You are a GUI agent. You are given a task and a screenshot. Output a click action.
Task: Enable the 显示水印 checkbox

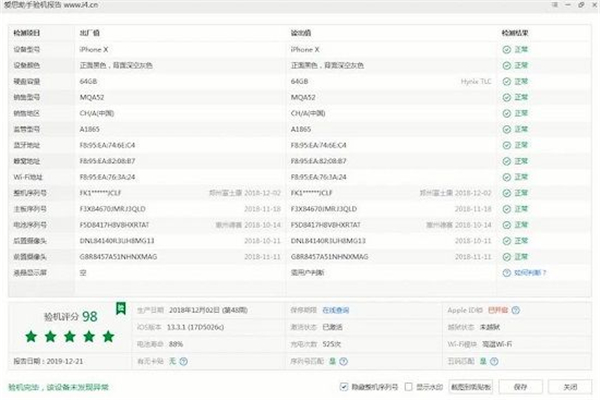[409, 386]
